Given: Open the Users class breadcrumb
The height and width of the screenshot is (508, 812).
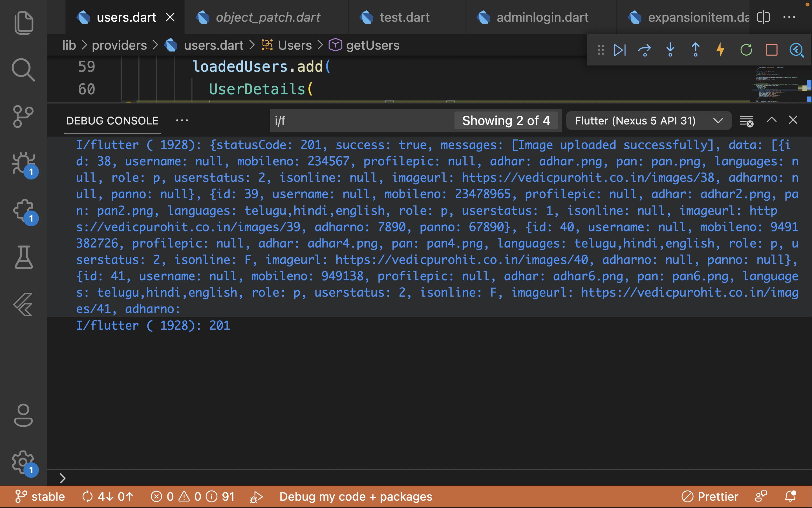Looking at the screenshot, I should point(287,45).
